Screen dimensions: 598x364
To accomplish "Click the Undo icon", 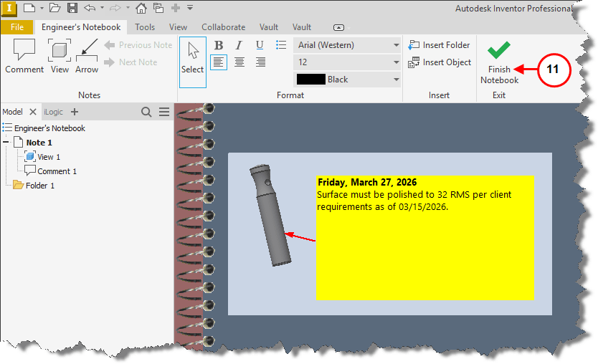I will pos(90,8).
